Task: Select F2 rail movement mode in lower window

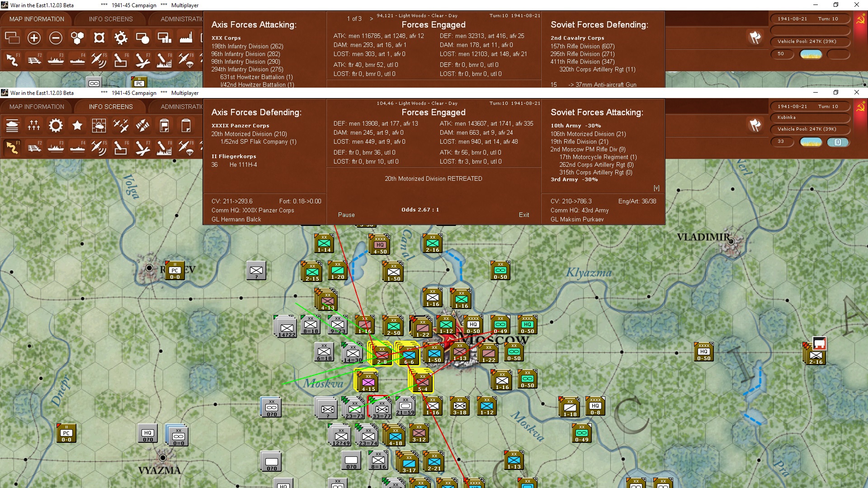Action: click(34, 148)
